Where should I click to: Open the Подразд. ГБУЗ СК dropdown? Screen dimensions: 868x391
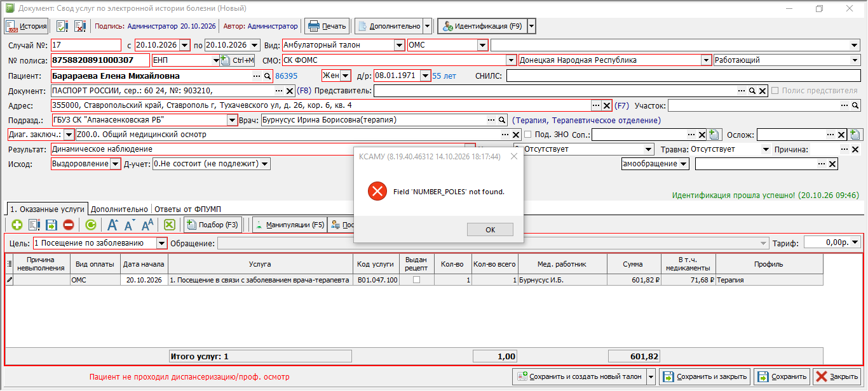tap(232, 120)
